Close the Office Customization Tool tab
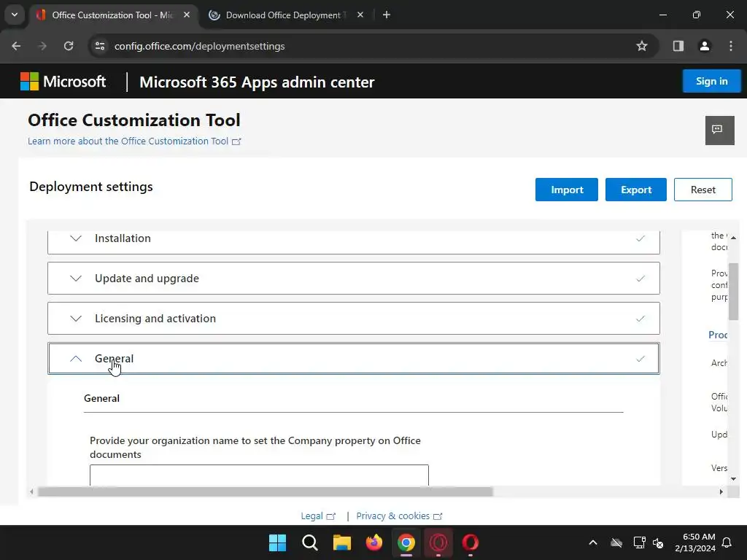The image size is (747, 560). coord(187,15)
